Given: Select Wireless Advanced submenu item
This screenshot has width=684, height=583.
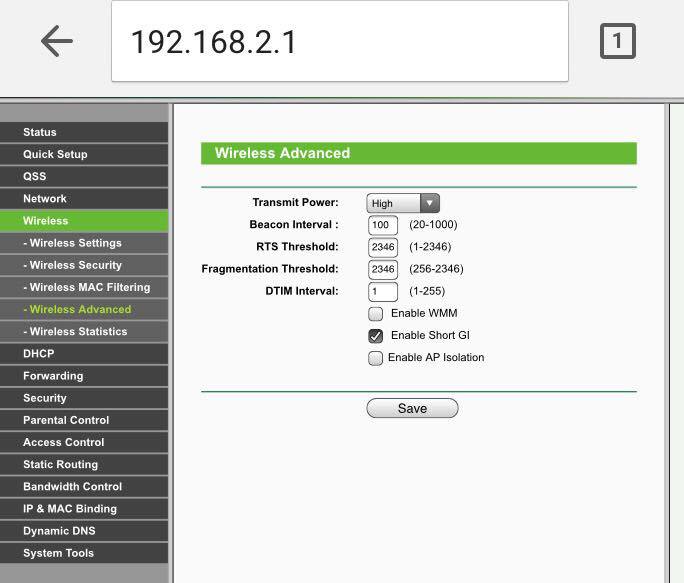Looking at the screenshot, I should tap(84, 309).
